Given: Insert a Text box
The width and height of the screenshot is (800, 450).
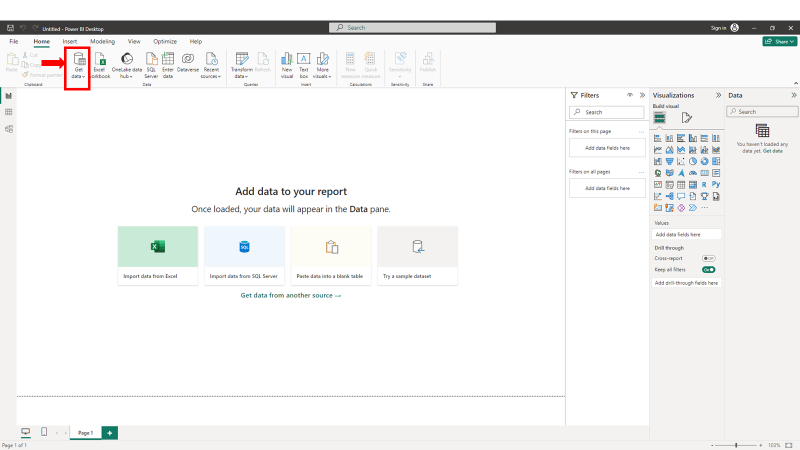Looking at the screenshot, I should click(304, 65).
